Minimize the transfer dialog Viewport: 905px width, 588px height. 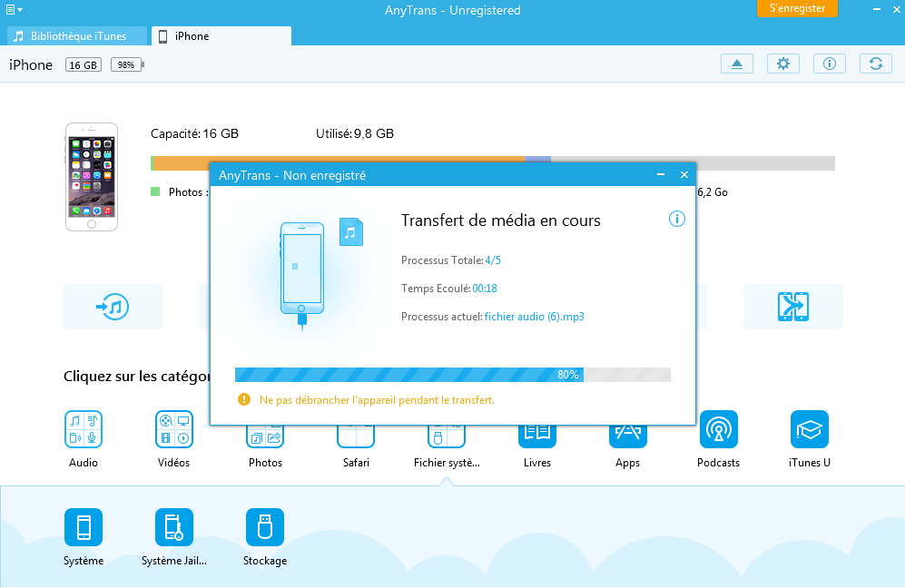[661, 174]
